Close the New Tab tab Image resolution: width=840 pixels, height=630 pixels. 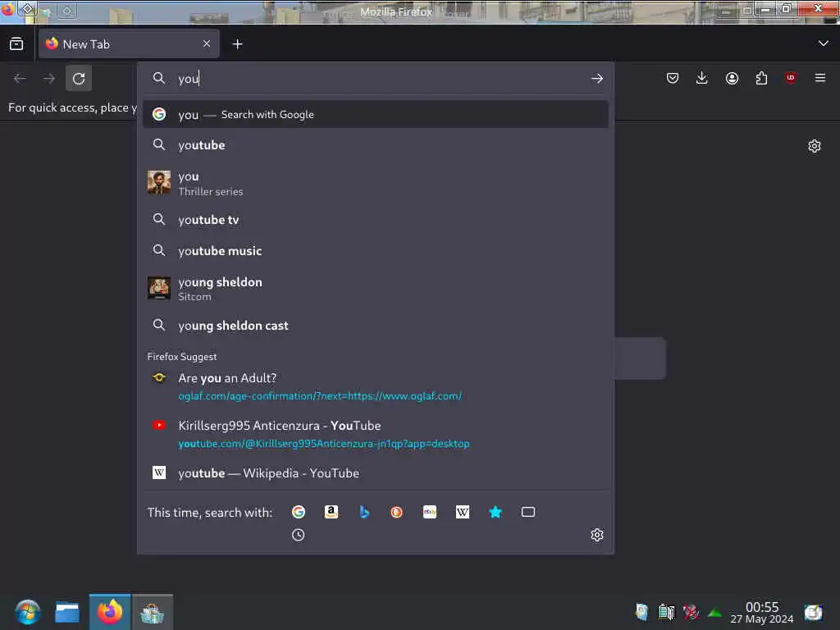[x=207, y=44]
